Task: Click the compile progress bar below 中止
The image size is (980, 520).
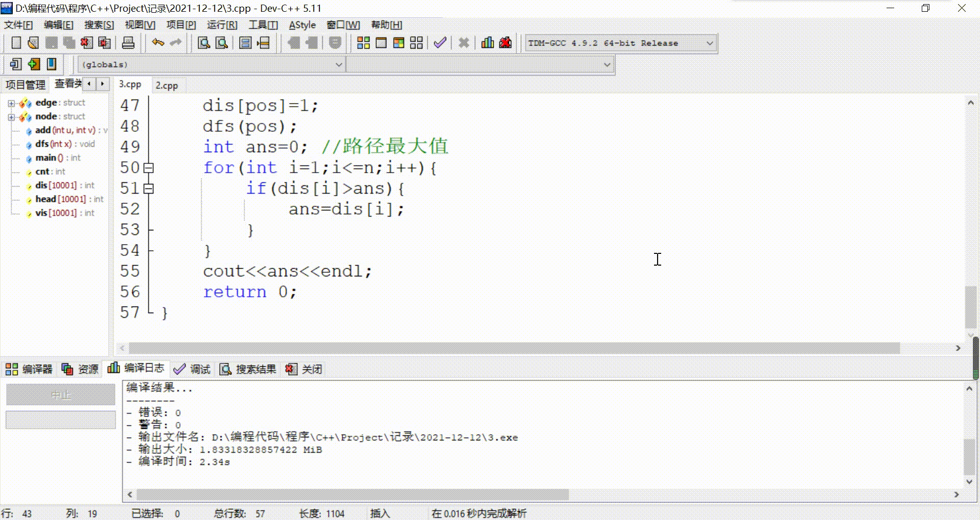Action: click(x=61, y=420)
